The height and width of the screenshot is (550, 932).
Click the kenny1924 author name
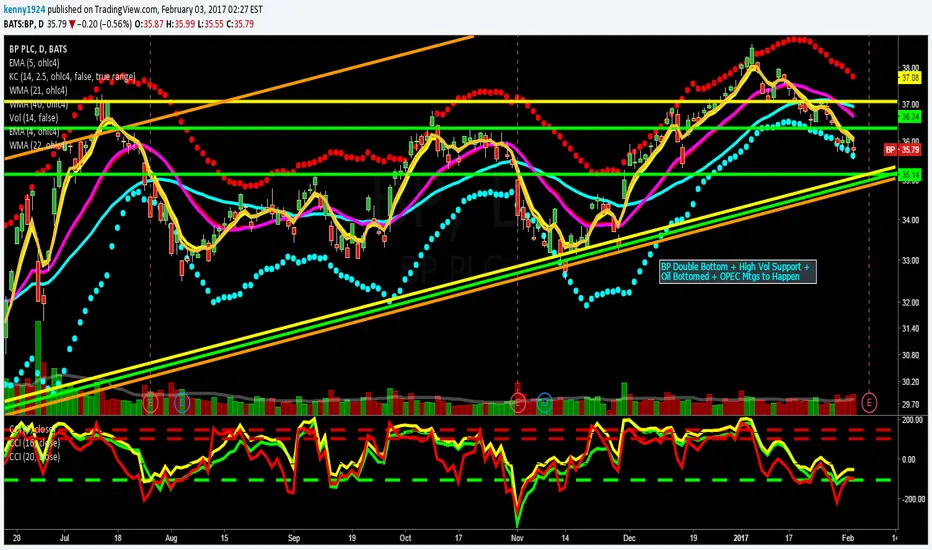[24, 10]
